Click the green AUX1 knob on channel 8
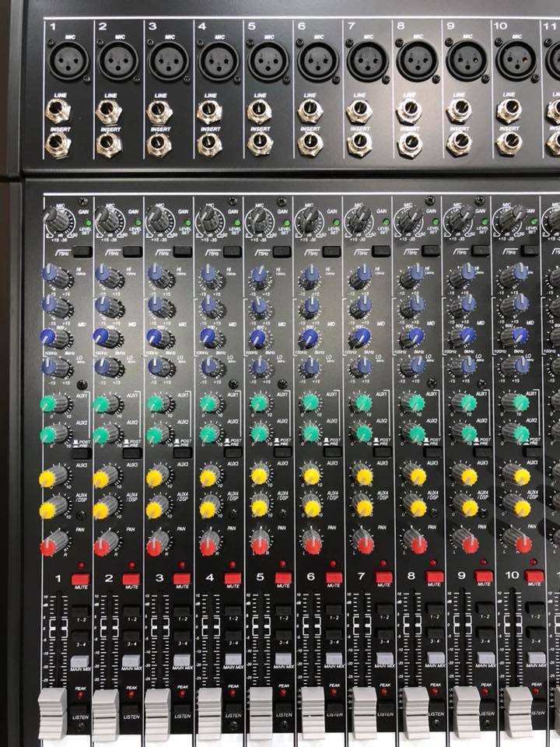Viewport: 560px width, 747px height. coord(414,402)
